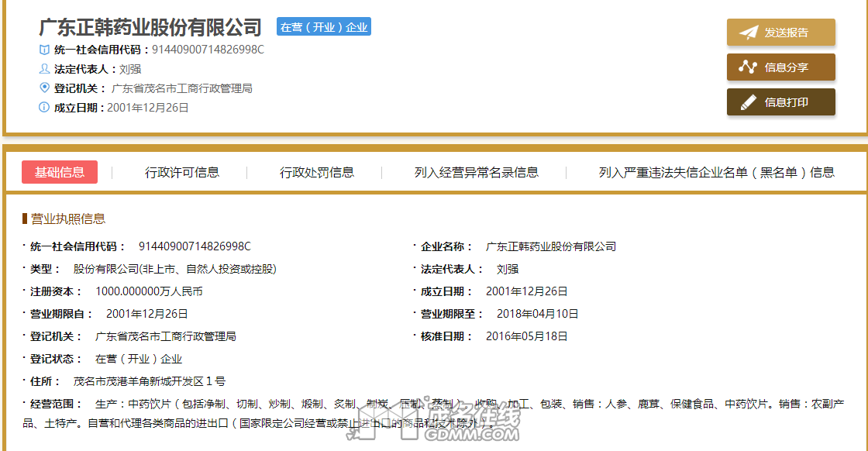Switch to the 行政许可信息 tab
Image resolution: width=868 pixels, height=451 pixels.
(182, 172)
